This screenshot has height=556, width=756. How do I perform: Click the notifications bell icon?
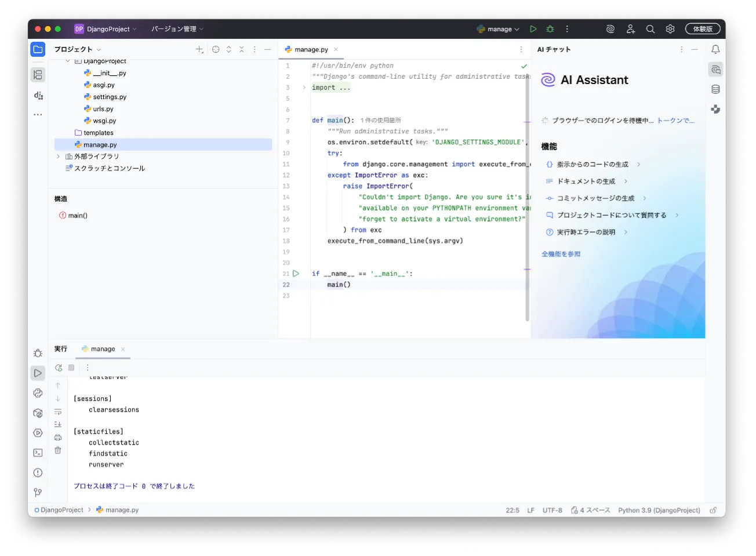click(x=715, y=50)
